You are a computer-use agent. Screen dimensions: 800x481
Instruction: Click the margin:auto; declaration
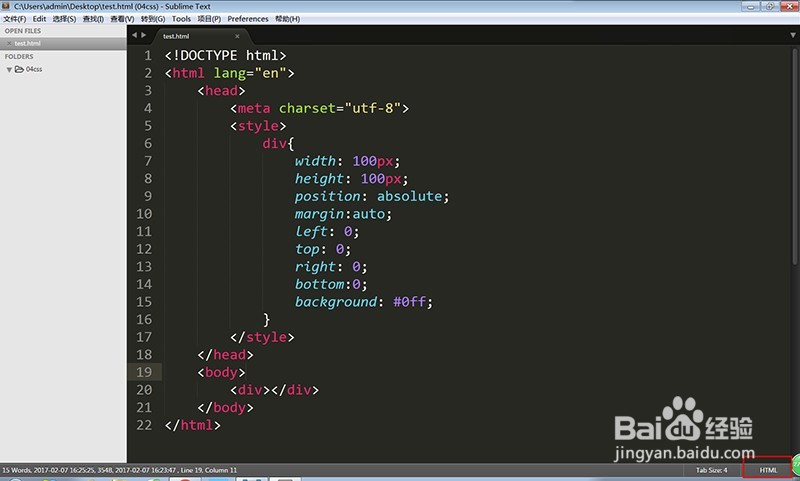coord(343,214)
